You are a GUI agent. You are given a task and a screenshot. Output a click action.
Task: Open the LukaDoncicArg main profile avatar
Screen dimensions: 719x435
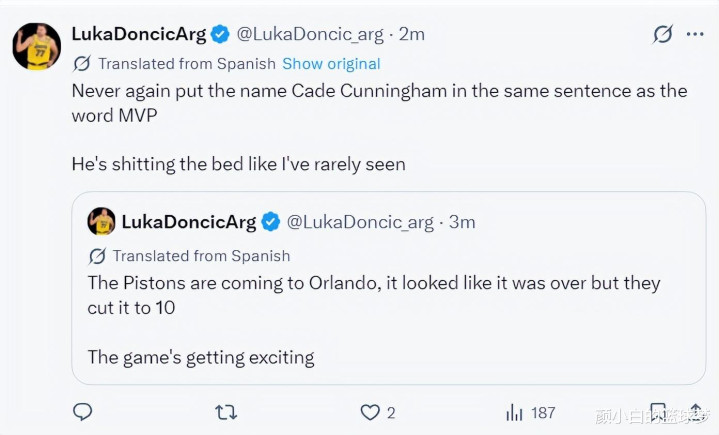pos(36,46)
